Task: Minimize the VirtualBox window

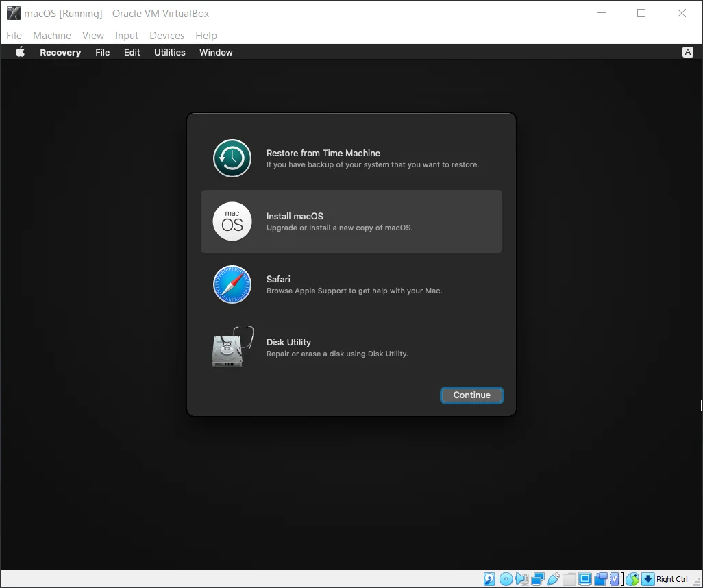Action: point(602,13)
